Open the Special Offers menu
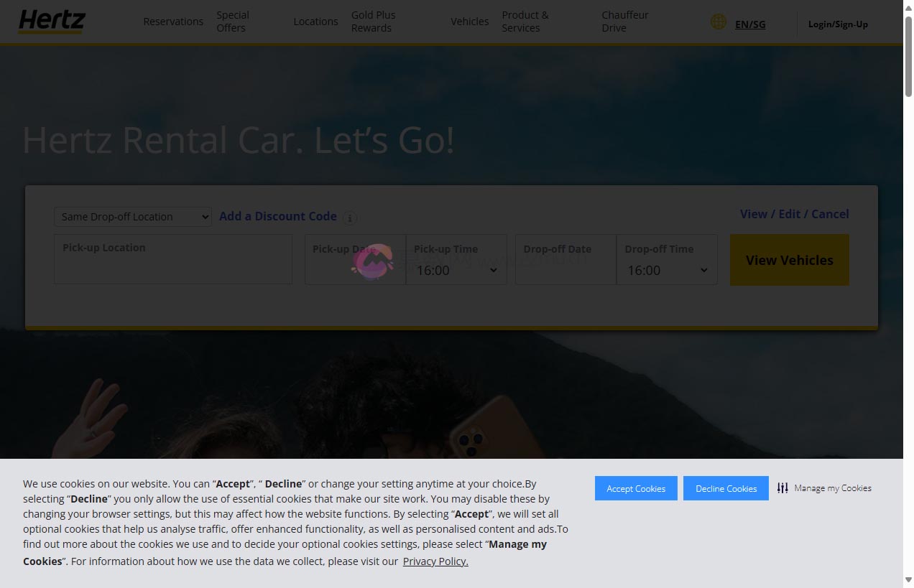 point(233,22)
